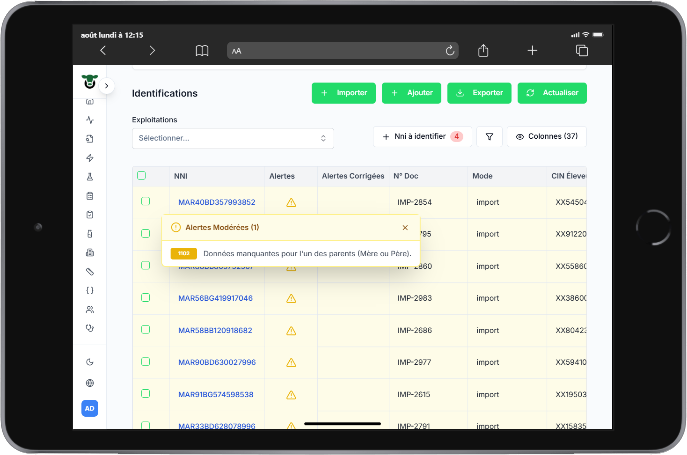687x455 pixels.
Task: Open the lightning bolt sidebar icon
Action: click(x=90, y=158)
